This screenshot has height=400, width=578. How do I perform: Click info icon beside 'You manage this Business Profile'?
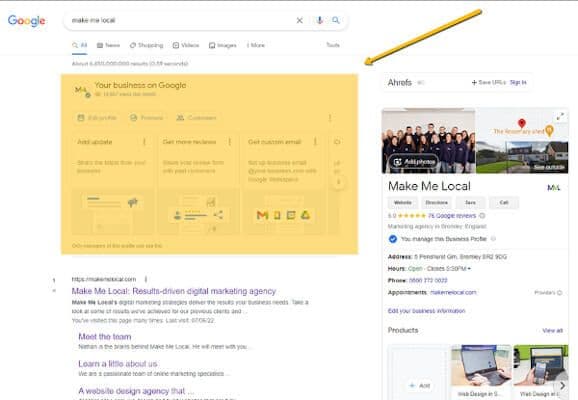click(x=493, y=239)
